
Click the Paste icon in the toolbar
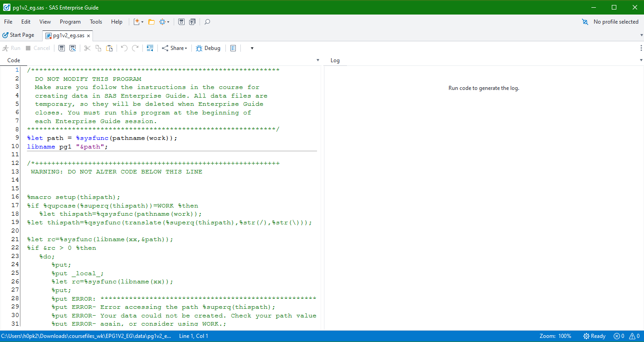click(109, 48)
